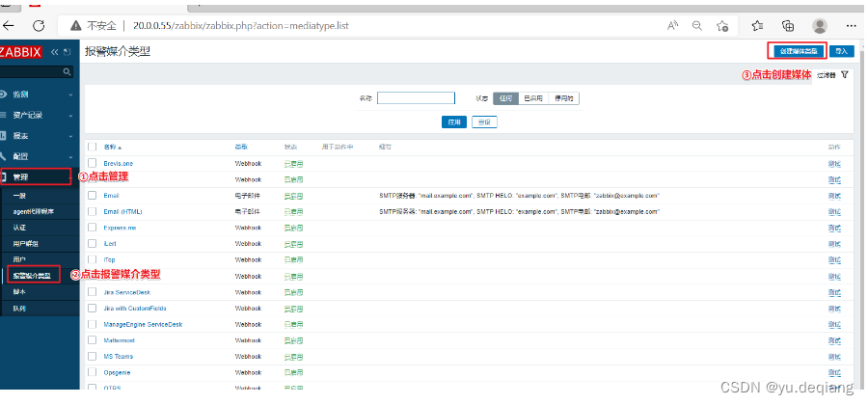Click the 重设 filter button
The image size is (868, 405).
pos(484,122)
